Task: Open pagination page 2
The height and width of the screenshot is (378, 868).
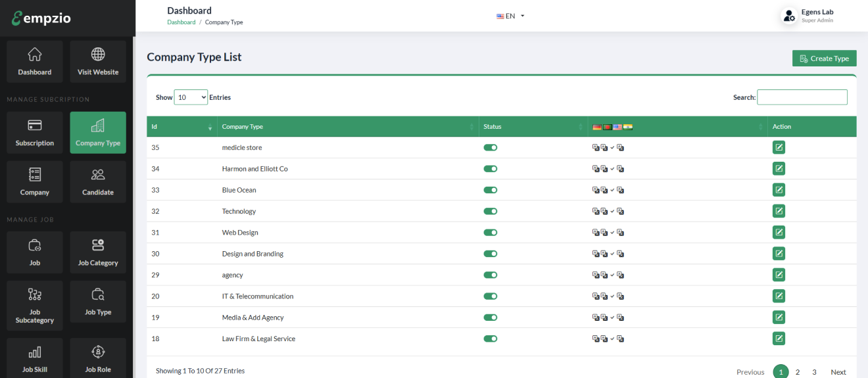Action: click(798, 372)
